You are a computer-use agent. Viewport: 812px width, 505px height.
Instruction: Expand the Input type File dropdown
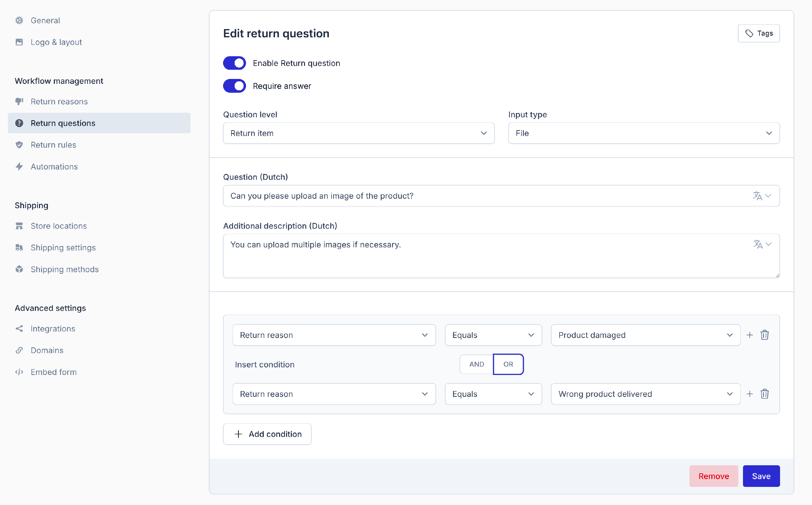[x=644, y=133]
